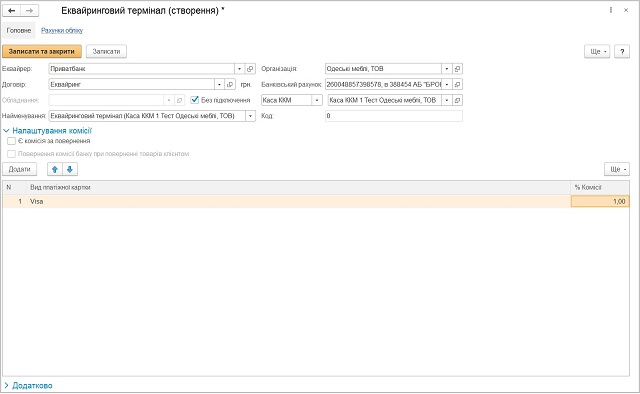Viewport: 640px width, 394px height.
Task: Open the table's Ще menu button
Action: point(617,169)
